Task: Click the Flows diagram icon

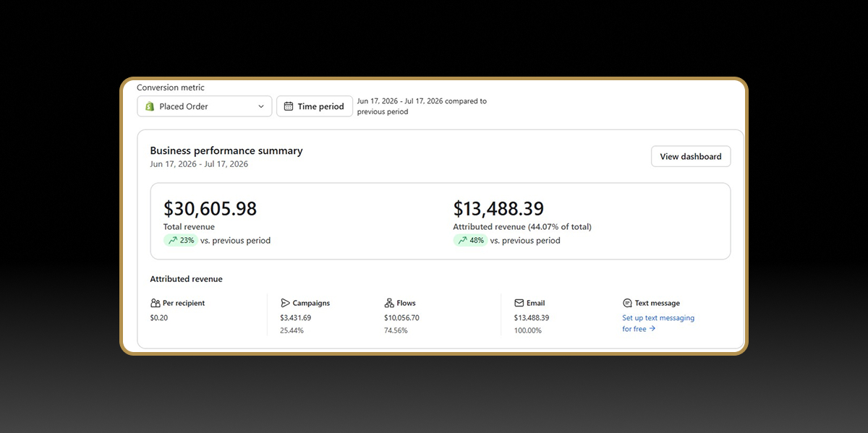Action: coord(389,303)
